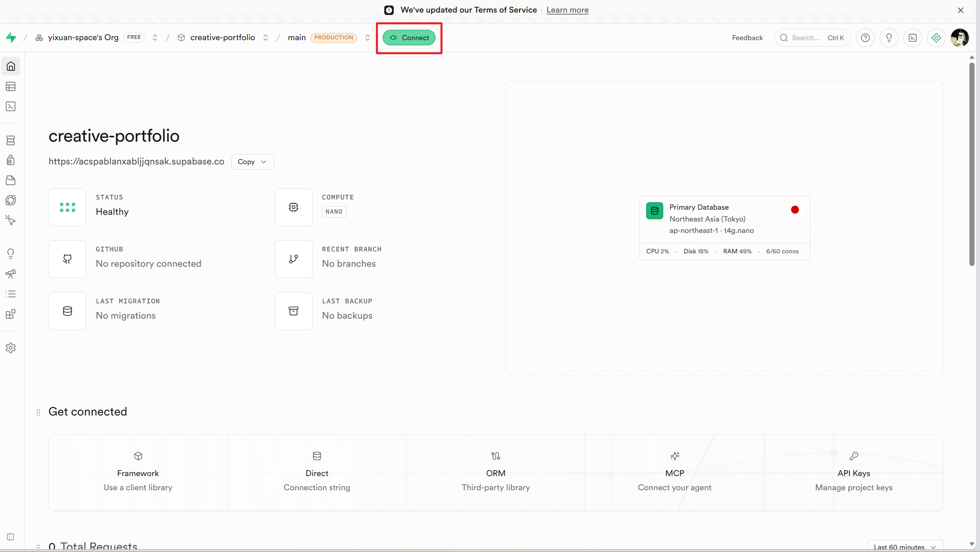Image resolution: width=980 pixels, height=552 pixels.
Task: Select the main branch breadcrumb
Action: (296, 37)
